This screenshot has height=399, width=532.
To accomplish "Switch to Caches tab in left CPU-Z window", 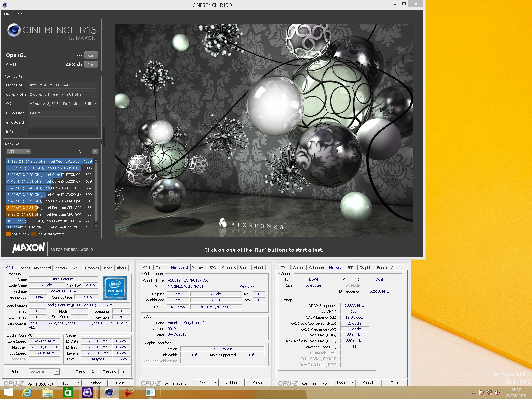I will point(24,268).
